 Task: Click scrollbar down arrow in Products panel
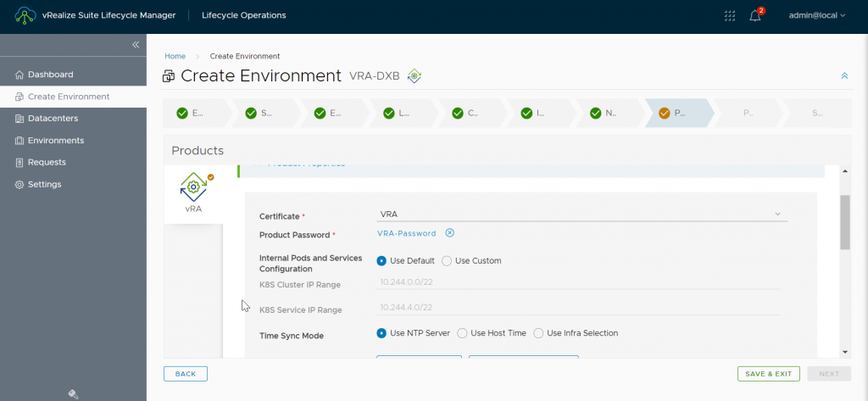(845, 352)
